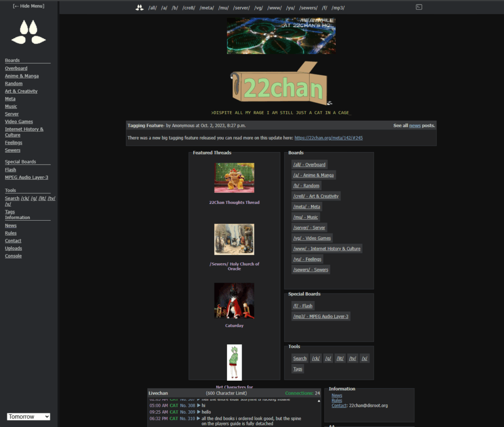Screen dimensions: 504x427
Task: Open the news link in See all news posts
Action: tap(414, 126)
